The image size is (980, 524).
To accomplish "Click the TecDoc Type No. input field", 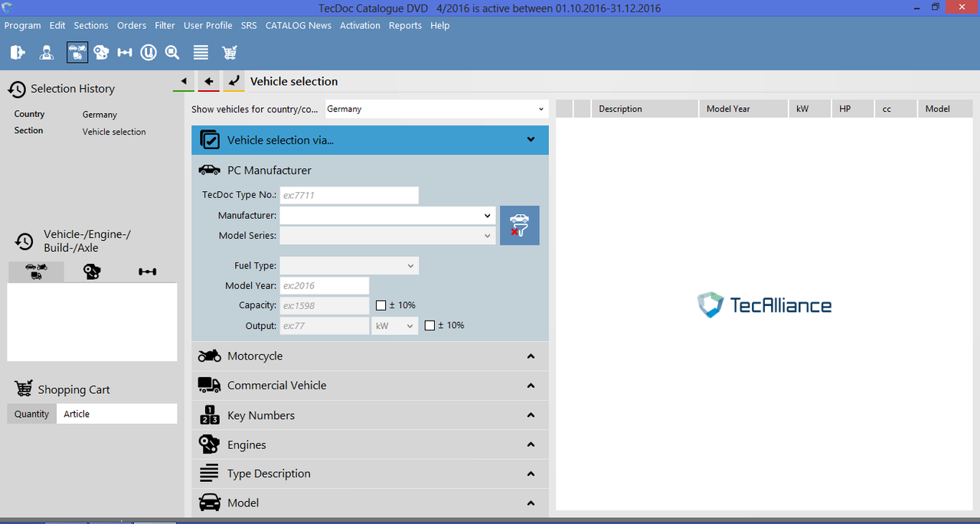I will click(349, 195).
